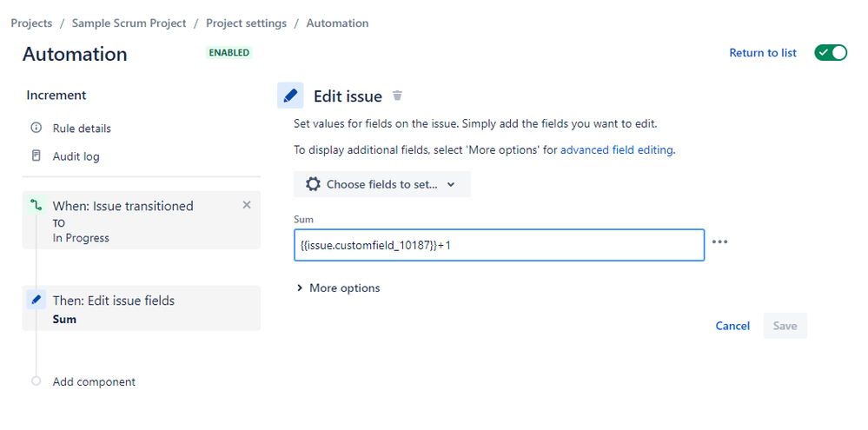Click the Rule details info icon
The height and width of the screenshot is (430, 868).
tap(36, 128)
